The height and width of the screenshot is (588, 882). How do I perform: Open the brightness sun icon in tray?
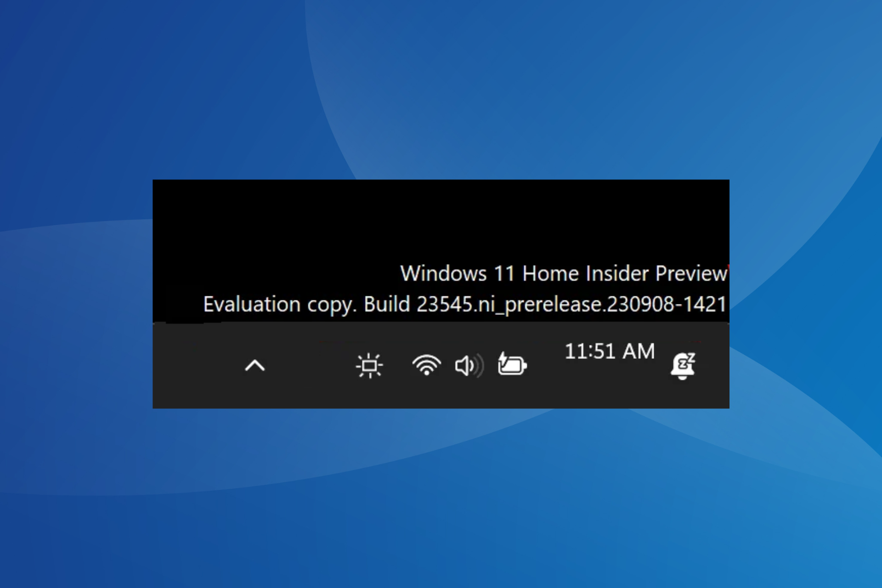pos(369,366)
